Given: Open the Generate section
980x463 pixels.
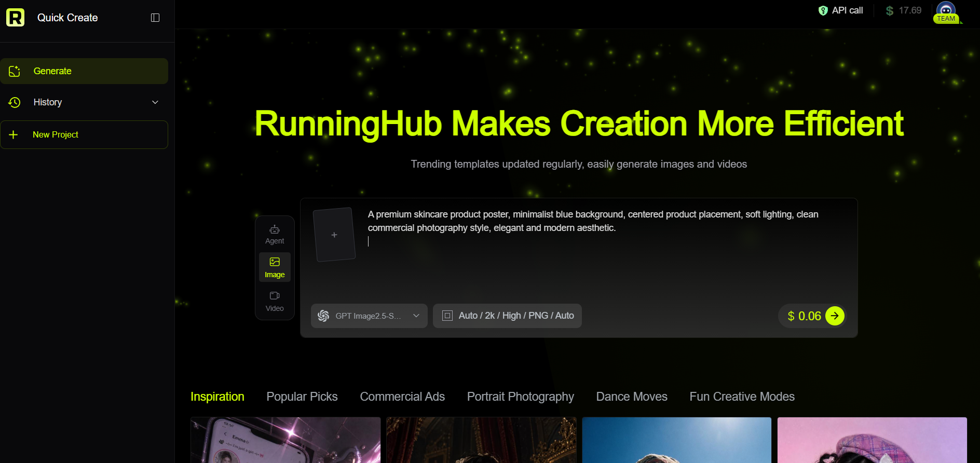Looking at the screenshot, I should tap(84, 71).
